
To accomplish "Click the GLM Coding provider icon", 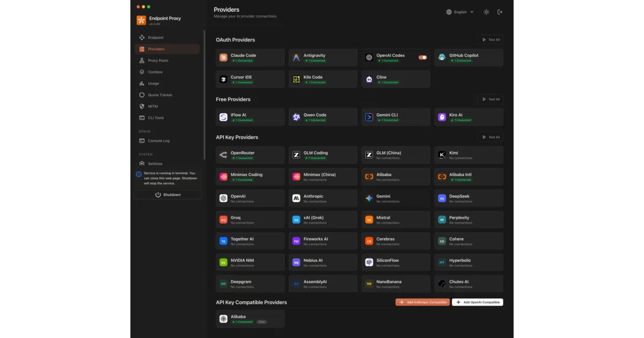I will [x=296, y=155].
